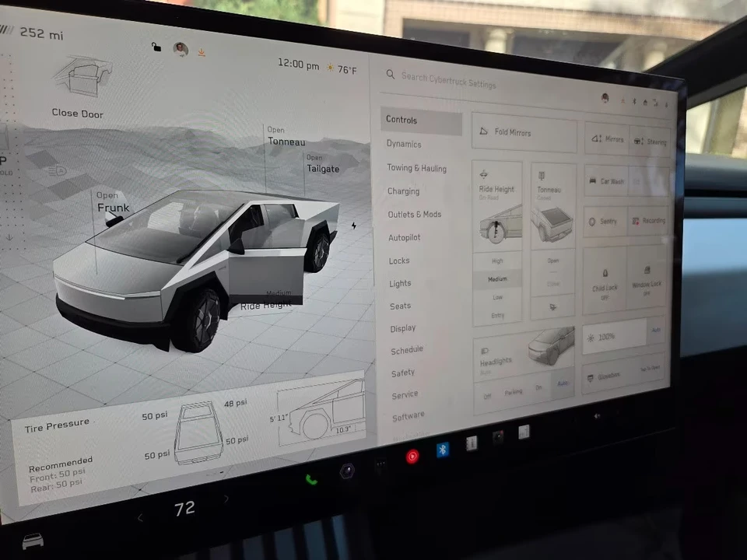Open the blue Bluetooth app icon

pos(443,449)
